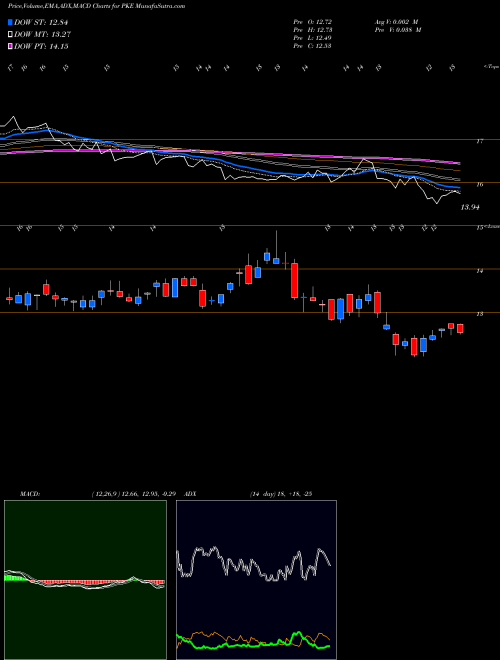
Task: Click the 14 price axis label
Action: 479,271
